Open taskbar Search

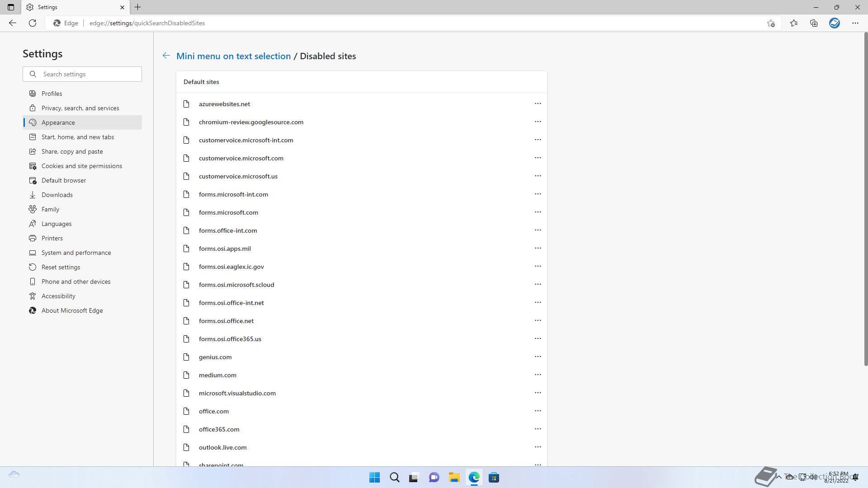click(394, 478)
